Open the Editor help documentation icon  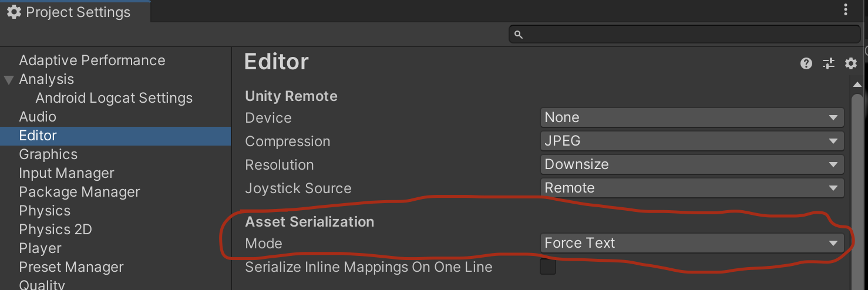click(806, 63)
